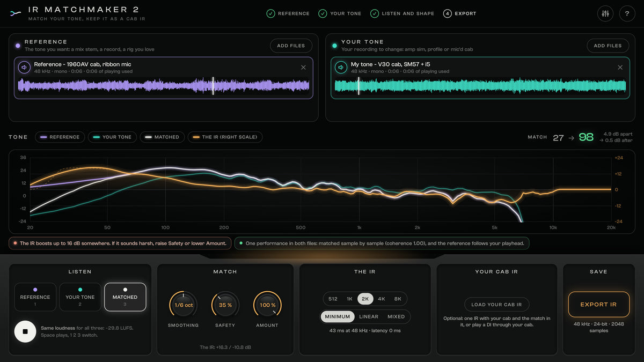The image size is (644, 362).
Task: Toggle the Matched curve visibility
Action: [162, 137]
